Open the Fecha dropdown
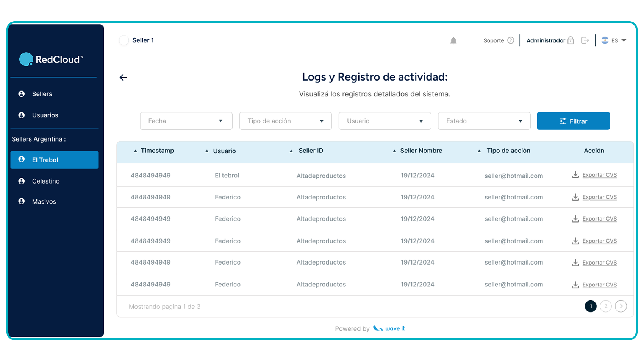Screen dimensions: 644x361 click(186, 121)
